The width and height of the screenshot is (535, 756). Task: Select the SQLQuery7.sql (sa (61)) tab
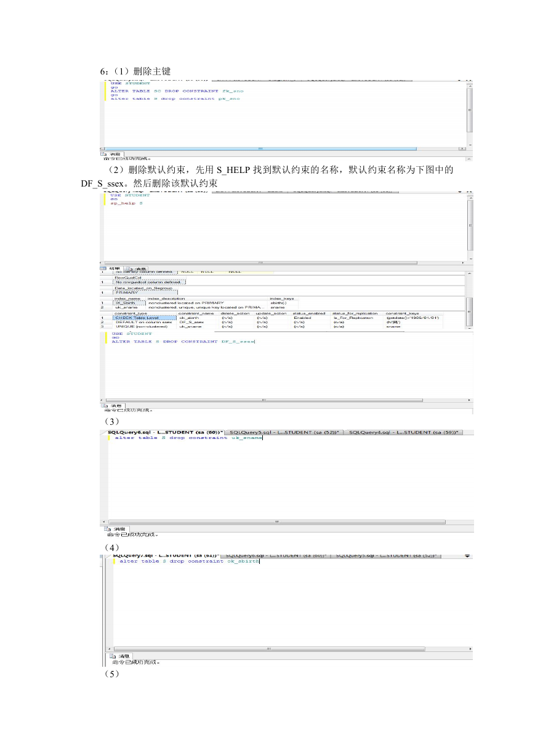(166, 555)
